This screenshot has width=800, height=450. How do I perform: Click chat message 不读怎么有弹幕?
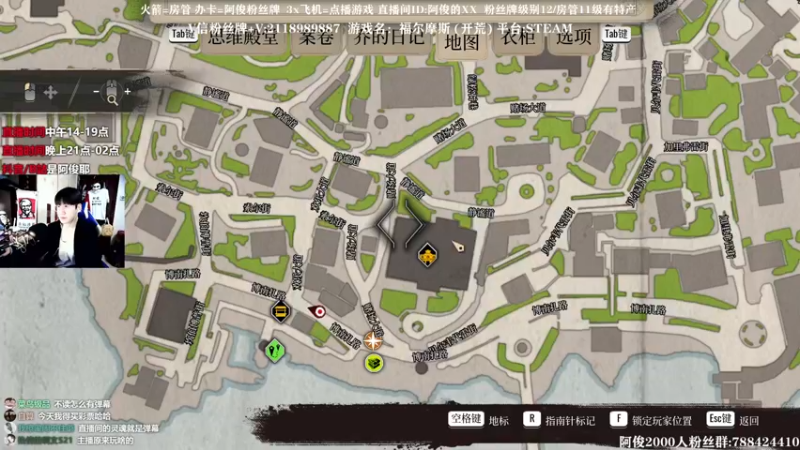[82, 404]
